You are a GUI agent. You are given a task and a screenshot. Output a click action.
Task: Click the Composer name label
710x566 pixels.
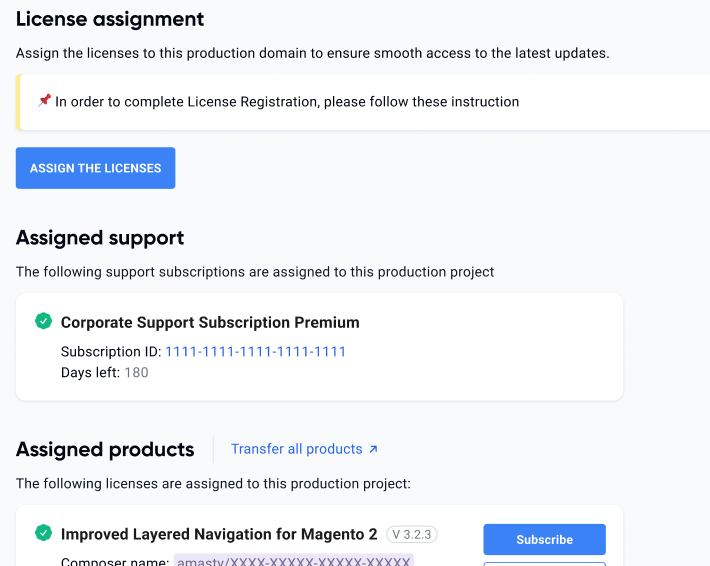pos(114,562)
